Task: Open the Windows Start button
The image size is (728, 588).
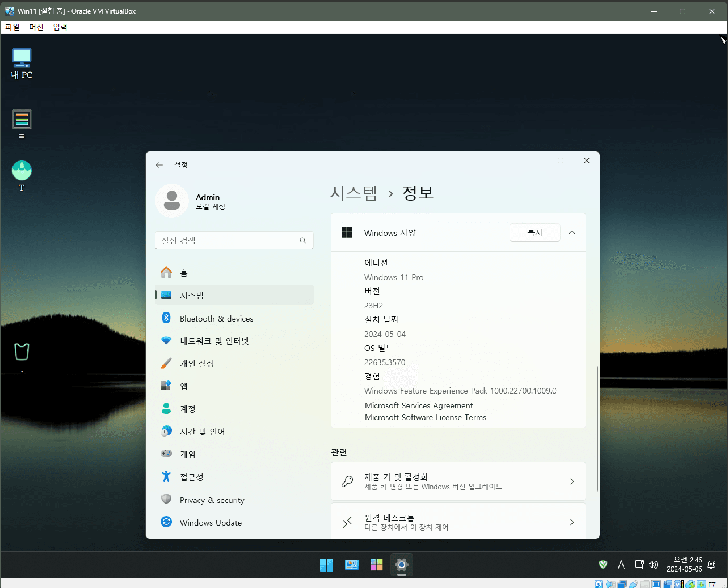Action: [x=327, y=565]
